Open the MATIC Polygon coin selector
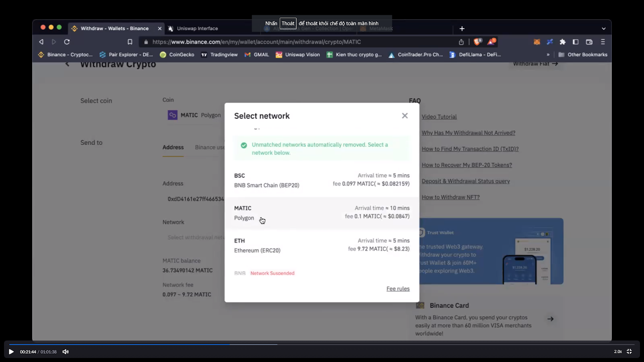Screen dimensions: 644x362 click(x=194, y=115)
